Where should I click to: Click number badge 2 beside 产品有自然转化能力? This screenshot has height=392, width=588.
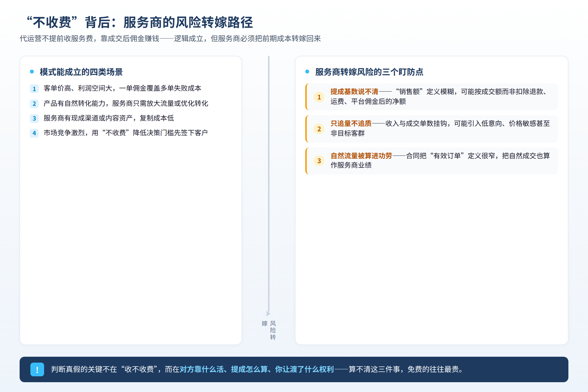pyautogui.click(x=34, y=103)
